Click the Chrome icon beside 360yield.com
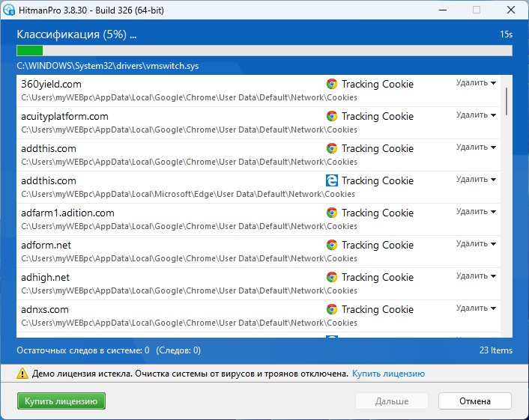Image resolution: width=529 pixels, height=420 pixels. (332, 84)
